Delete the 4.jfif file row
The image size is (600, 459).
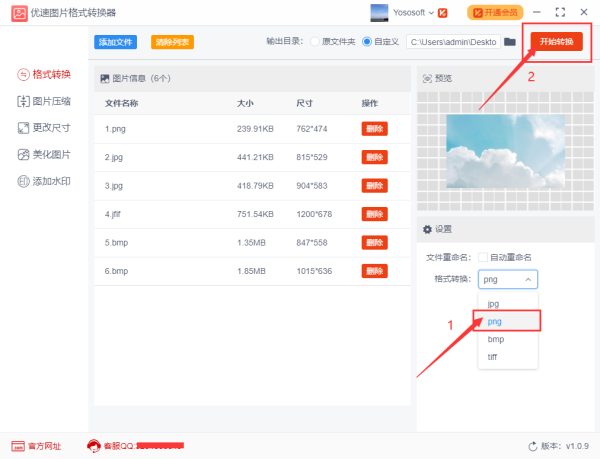374,214
